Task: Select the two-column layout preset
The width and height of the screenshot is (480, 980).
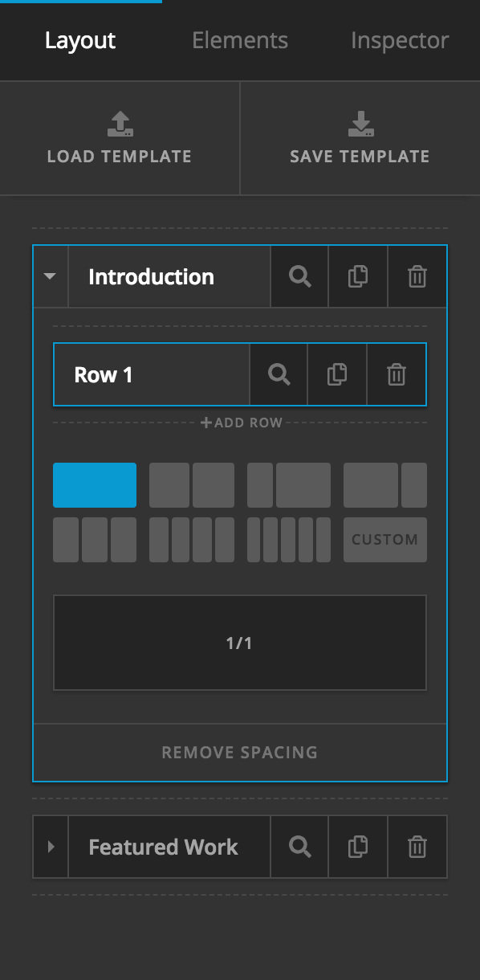Action: (192, 485)
